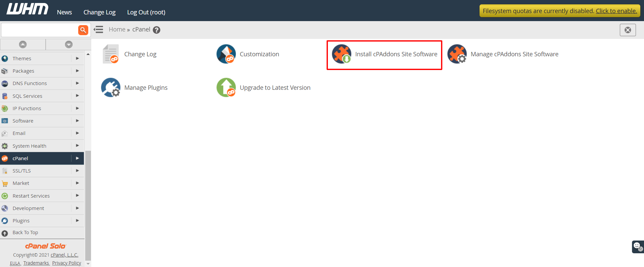Click the IP Functions sidebar icon
Image resolution: width=644 pixels, height=267 pixels.
[5, 109]
